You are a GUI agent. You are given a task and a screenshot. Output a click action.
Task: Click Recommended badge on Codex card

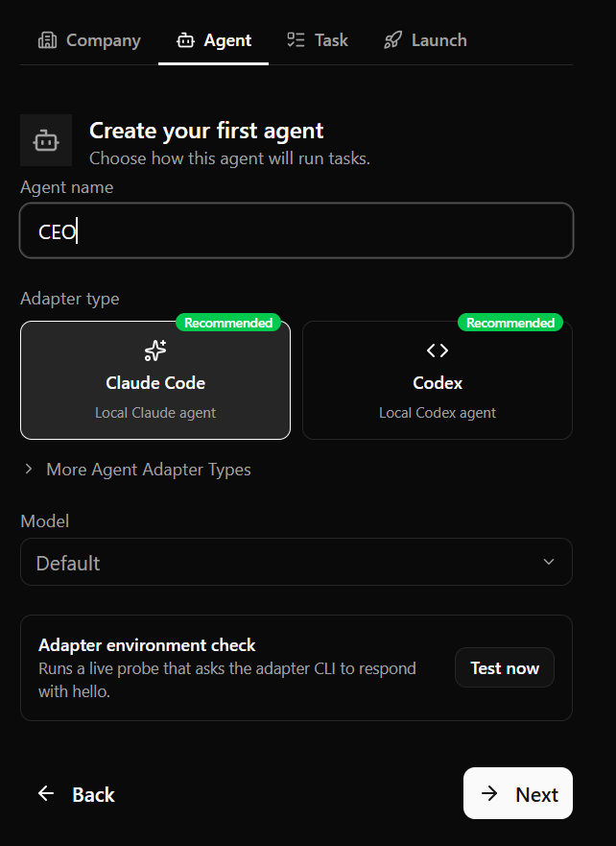point(509,323)
